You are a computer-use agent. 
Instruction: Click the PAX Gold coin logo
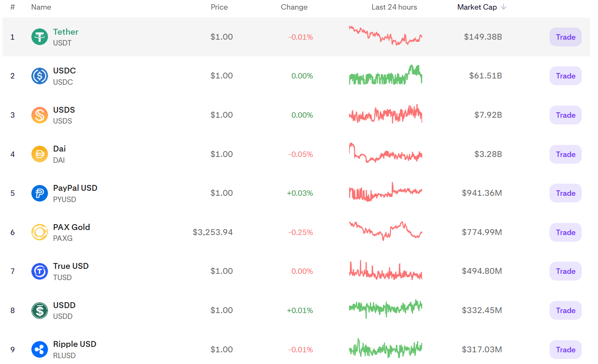40,232
